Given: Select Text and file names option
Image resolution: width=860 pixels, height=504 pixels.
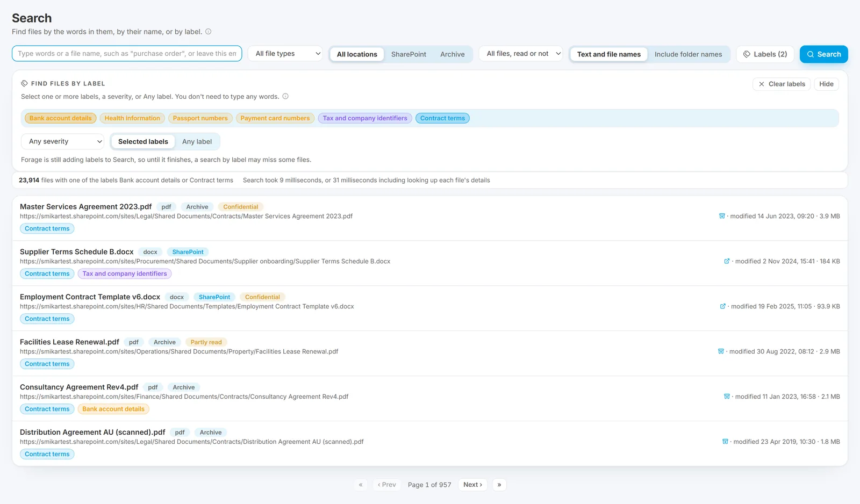Looking at the screenshot, I should tap(609, 54).
